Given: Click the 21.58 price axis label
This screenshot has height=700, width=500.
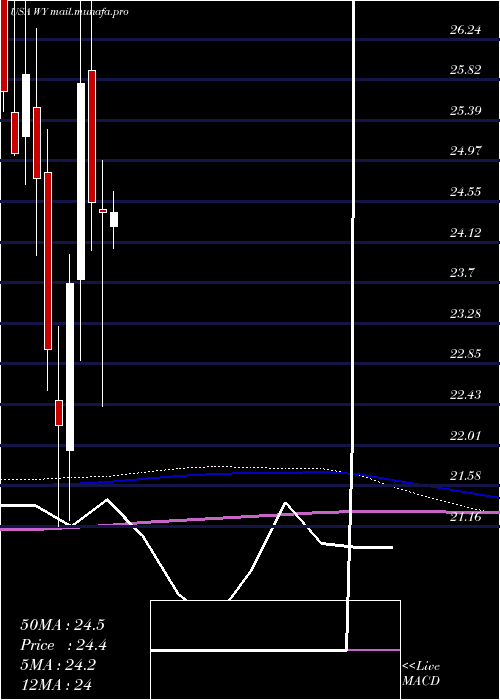Looking at the screenshot, I should click(465, 475).
